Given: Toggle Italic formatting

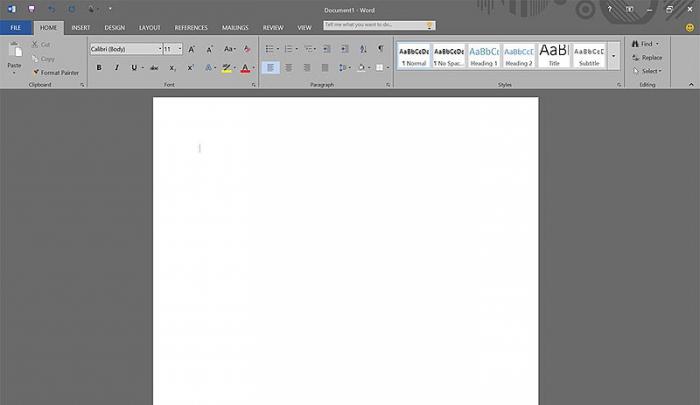Looking at the screenshot, I should [116, 68].
